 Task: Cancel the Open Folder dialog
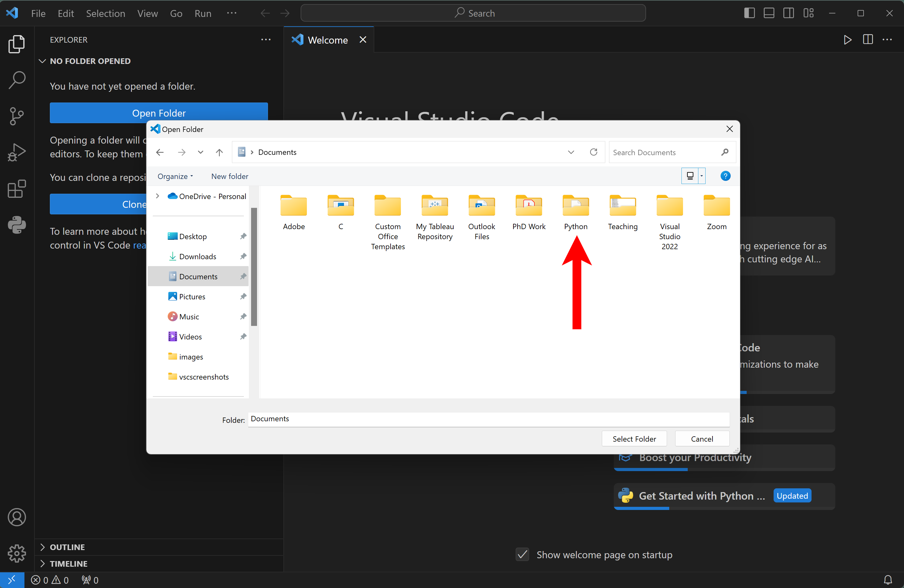pyautogui.click(x=702, y=439)
